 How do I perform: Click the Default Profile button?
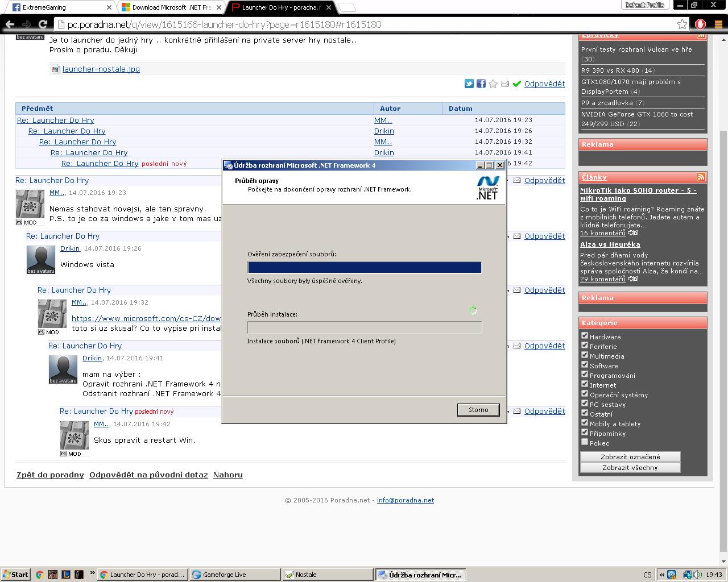pyautogui.click(x=645, y=5)
